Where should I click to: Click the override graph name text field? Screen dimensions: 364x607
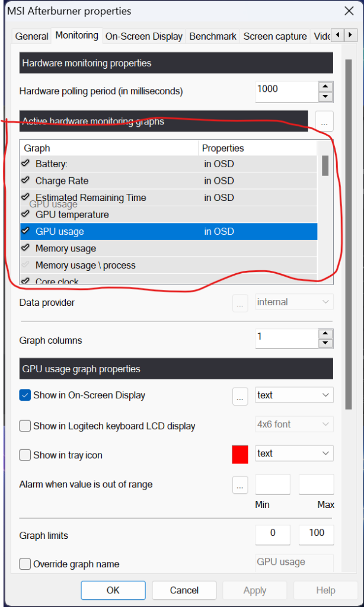pos(294,563)
